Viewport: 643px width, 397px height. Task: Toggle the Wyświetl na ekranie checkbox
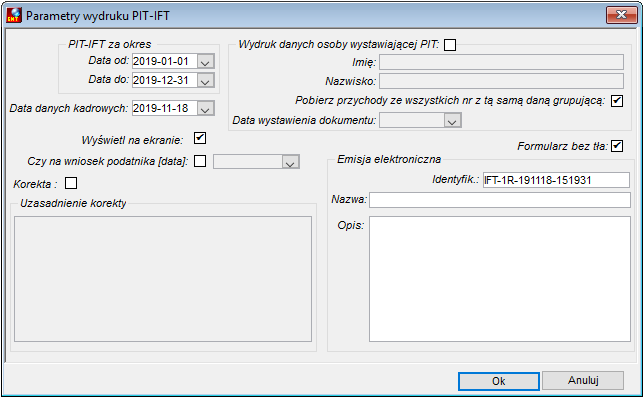tap(200, 138)
